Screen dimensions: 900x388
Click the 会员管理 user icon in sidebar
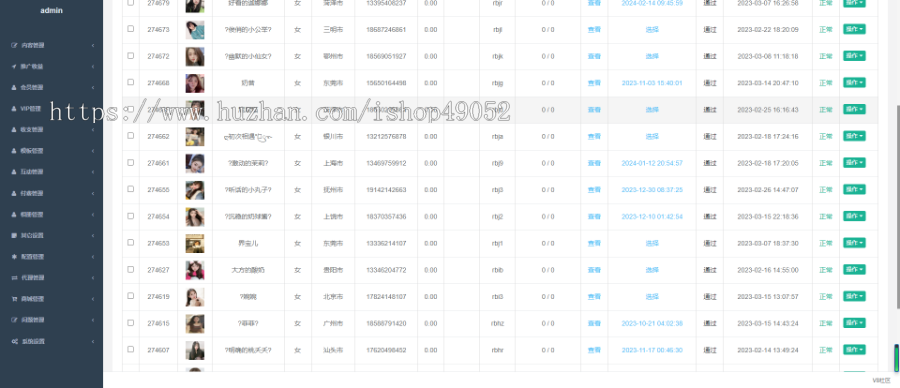tap(14, 88)
